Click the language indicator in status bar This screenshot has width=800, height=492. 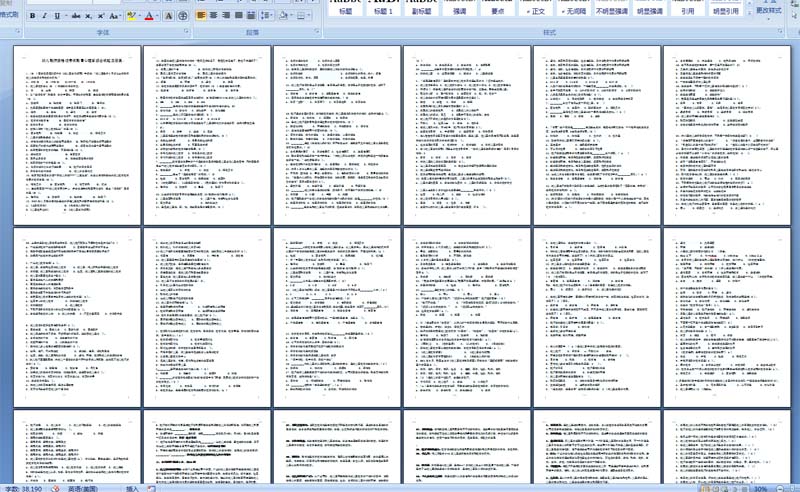tap(83, 488)
